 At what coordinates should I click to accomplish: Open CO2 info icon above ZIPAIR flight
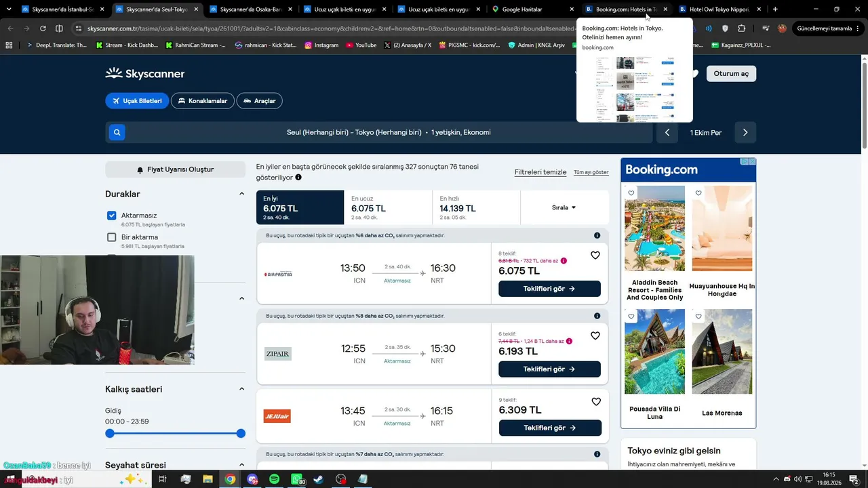click(x=597, y=316)
